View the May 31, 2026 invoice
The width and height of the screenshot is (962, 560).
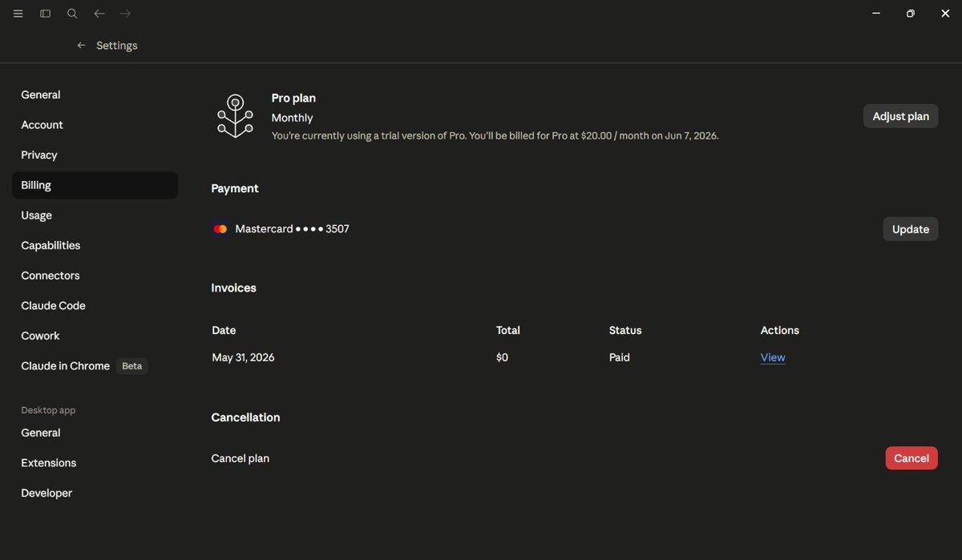click(x=773, y=357)
